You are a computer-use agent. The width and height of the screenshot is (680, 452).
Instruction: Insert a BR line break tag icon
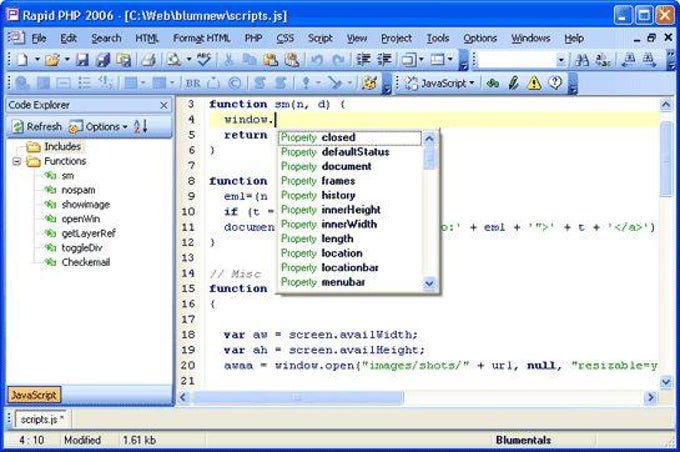point(193,83)
